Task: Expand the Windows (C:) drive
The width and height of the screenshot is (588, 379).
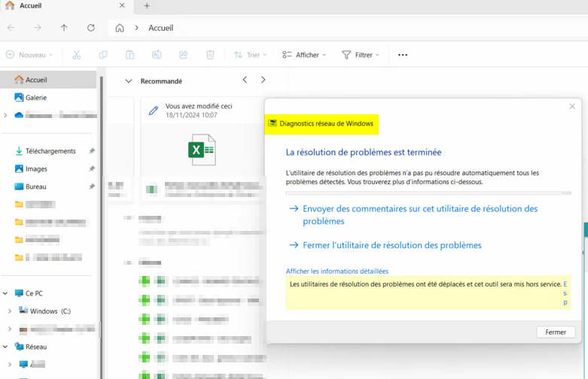Action: tap(10, 311)
